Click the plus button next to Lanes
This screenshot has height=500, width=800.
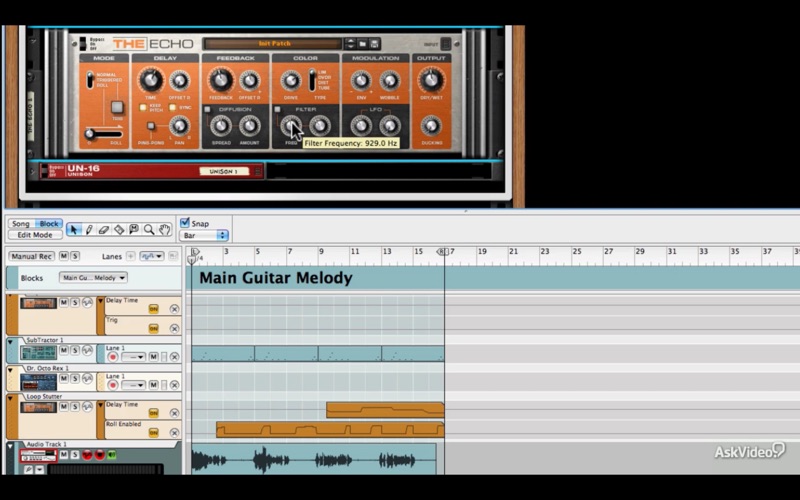tap(131, 256)
